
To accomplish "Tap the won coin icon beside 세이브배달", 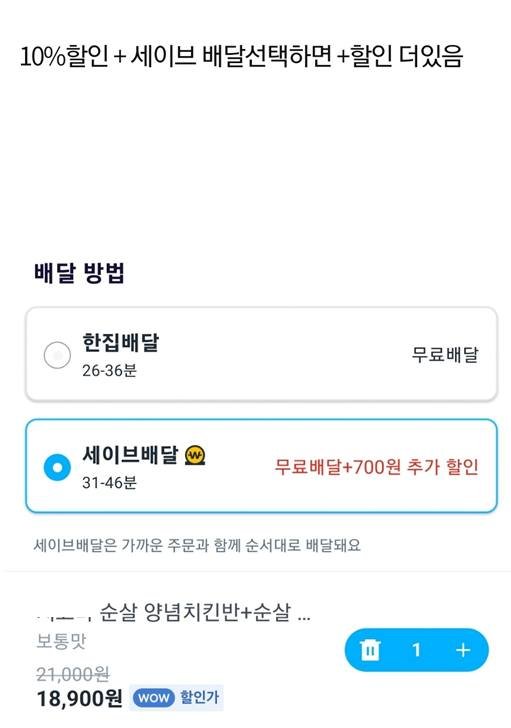I will [x=195, y=455].
